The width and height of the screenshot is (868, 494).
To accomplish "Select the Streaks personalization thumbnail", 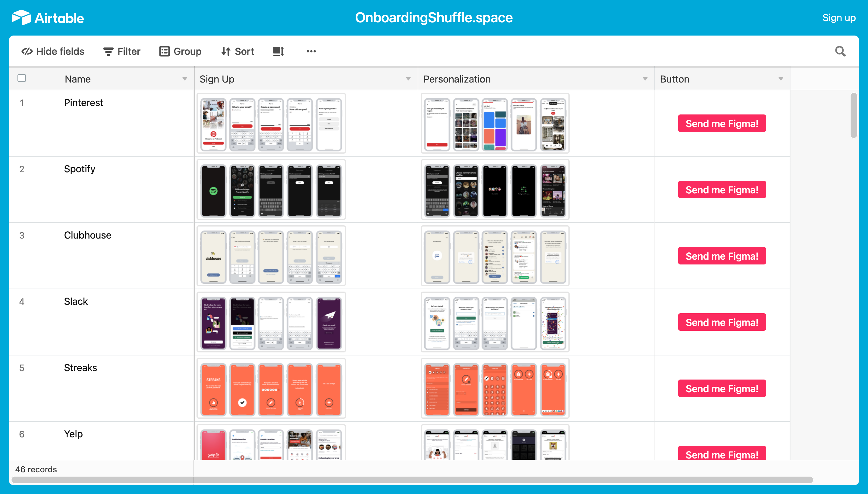I will (494, 389).
